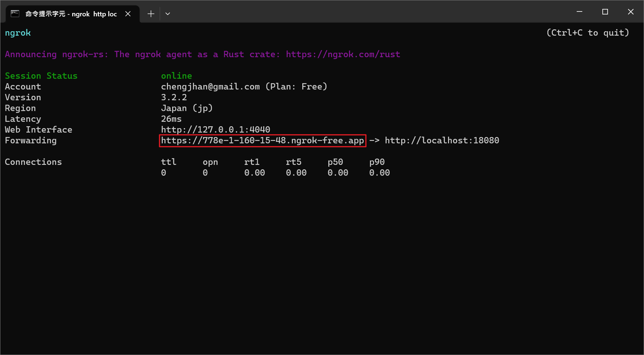This screenshot has width=644, height=355.
Task: Select the account email chengjhan@gmail.com
Action: click(210, 86)
